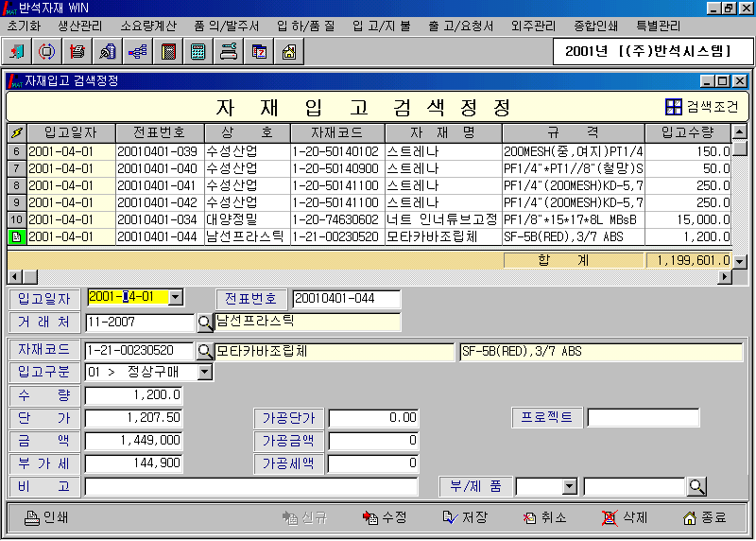This screenshot has height=541, width=756.
Task: Expand the 입고구분 dropdown list
Action: (x=204, y=373)
